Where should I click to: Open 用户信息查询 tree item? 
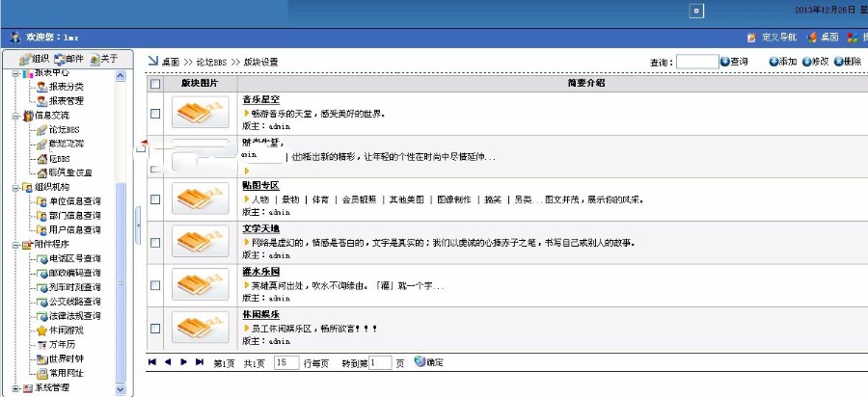point(68,230)
